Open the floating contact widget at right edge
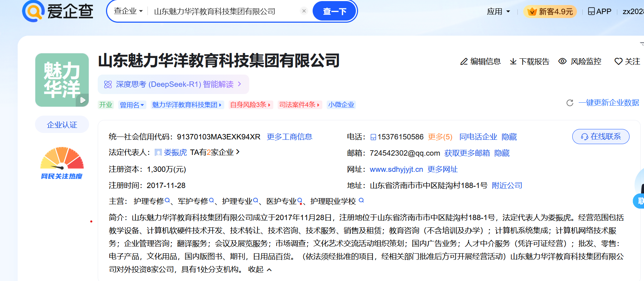The height and width of the screenshot is (281, 644). [639, 200]
